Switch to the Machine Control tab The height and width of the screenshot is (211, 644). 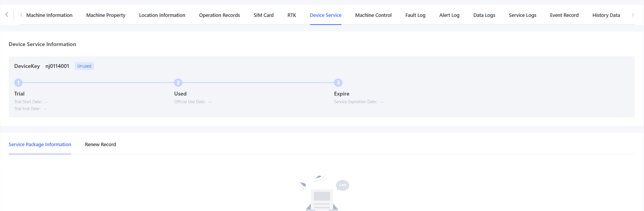point(373,15)
